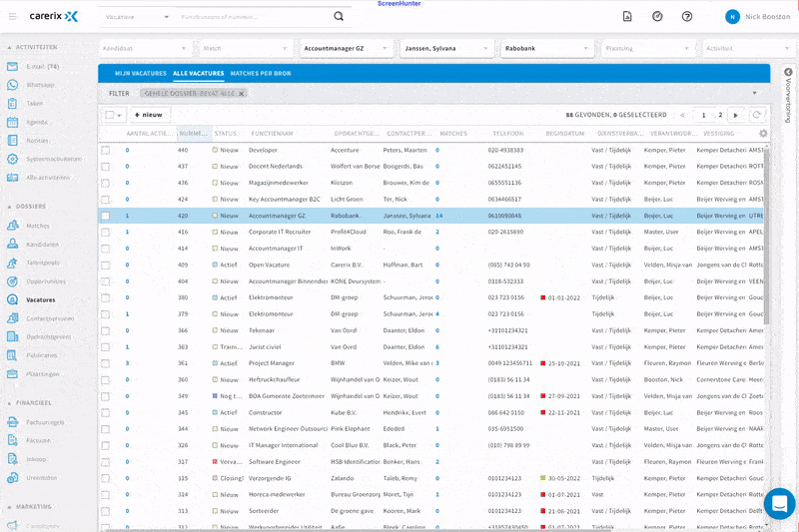Switch to Matches per Bron tab
799x532 pixels.
(261, 73)
